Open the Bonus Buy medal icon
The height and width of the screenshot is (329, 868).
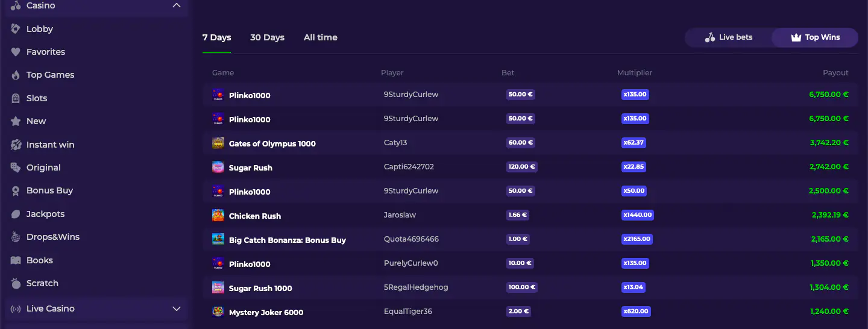[16, 190]
